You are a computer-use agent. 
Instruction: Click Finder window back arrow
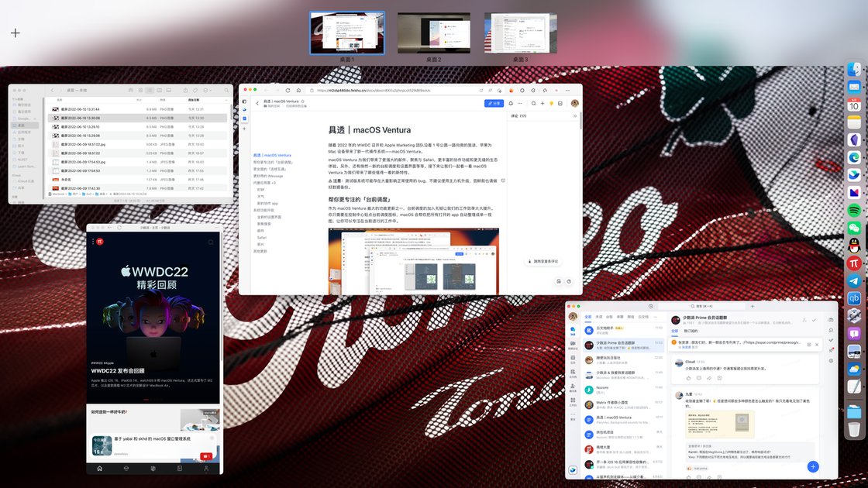tap(52, 90)
